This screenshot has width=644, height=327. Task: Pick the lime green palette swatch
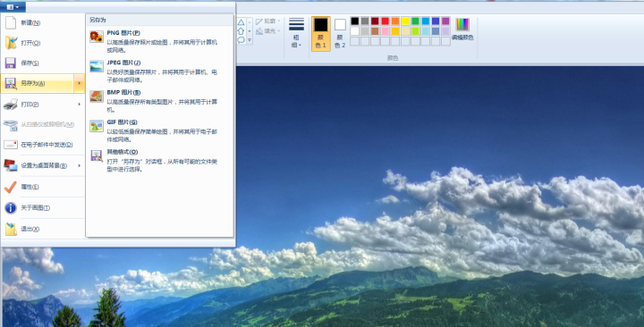tap(415, 31)
